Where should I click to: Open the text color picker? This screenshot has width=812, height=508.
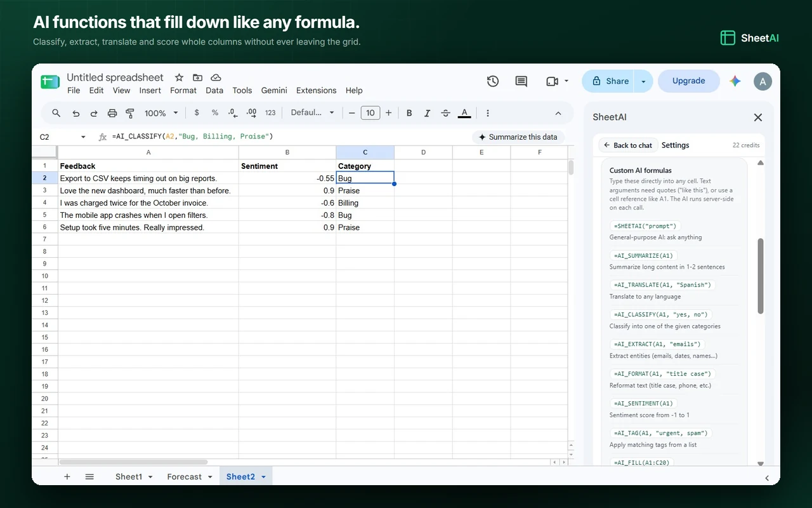[464, 113]
